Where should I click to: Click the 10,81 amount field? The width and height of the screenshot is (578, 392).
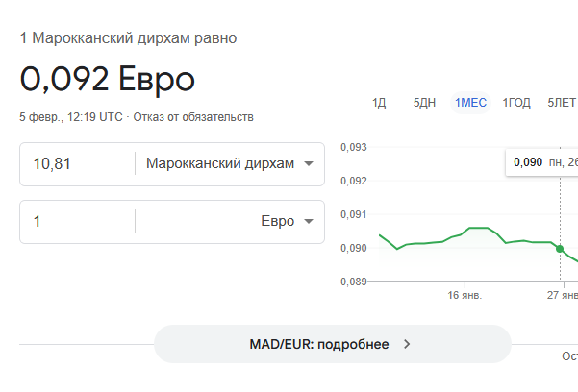pyautogui.click(x=77, y=163)
